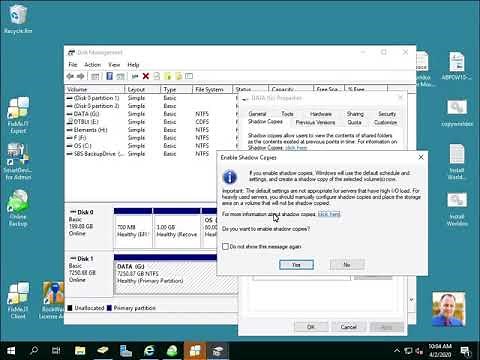
Task: Check Do not show this message again
Action: pyautogui.click(x=225, y=246)
